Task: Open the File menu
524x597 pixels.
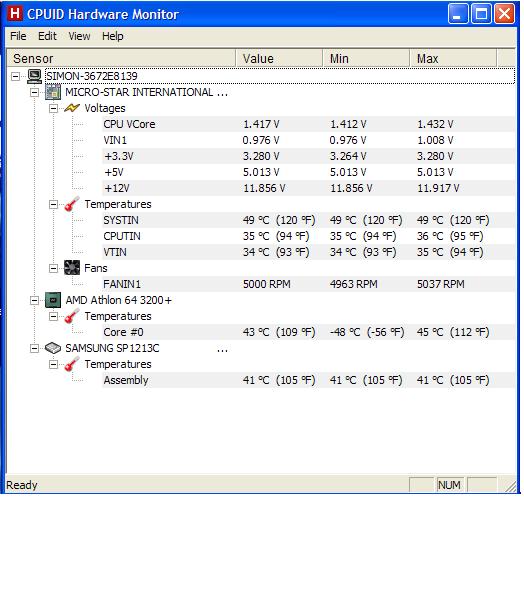Action: [x=18, y=36]
